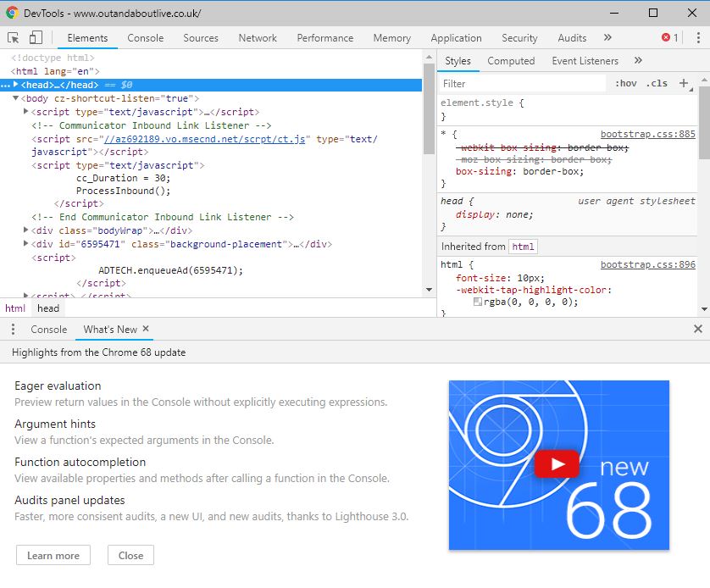710x588 pixels.
Task: Click the html breadcrumb item
Action: pyautogui.click(x=15, y=308)
